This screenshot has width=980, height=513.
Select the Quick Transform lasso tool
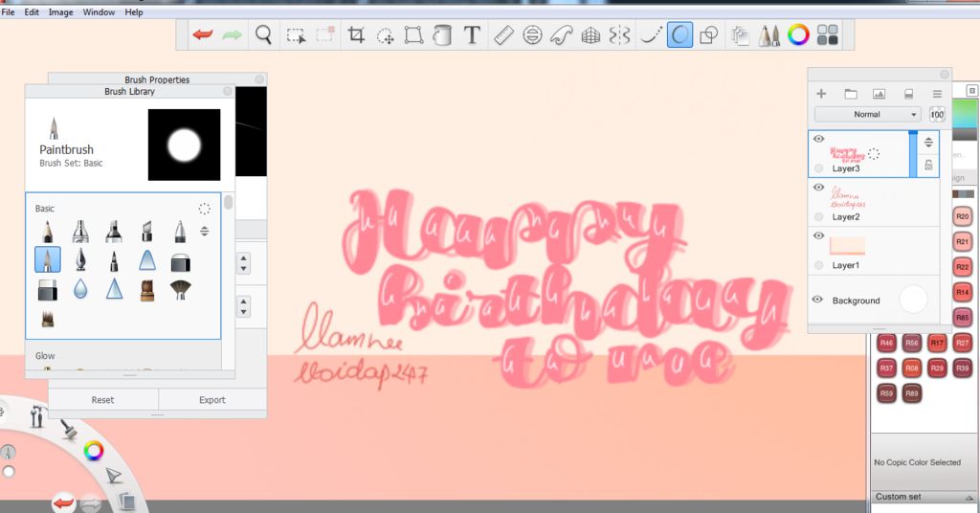[x=385, y=36]
